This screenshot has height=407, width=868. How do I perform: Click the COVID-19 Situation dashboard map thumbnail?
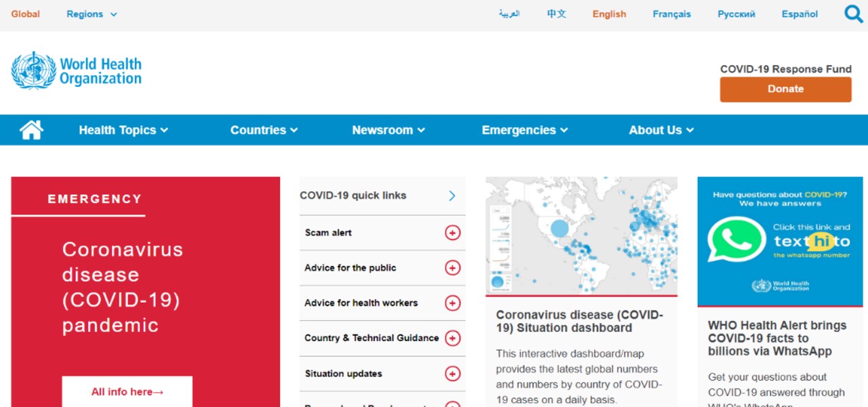tap(581, 235)
